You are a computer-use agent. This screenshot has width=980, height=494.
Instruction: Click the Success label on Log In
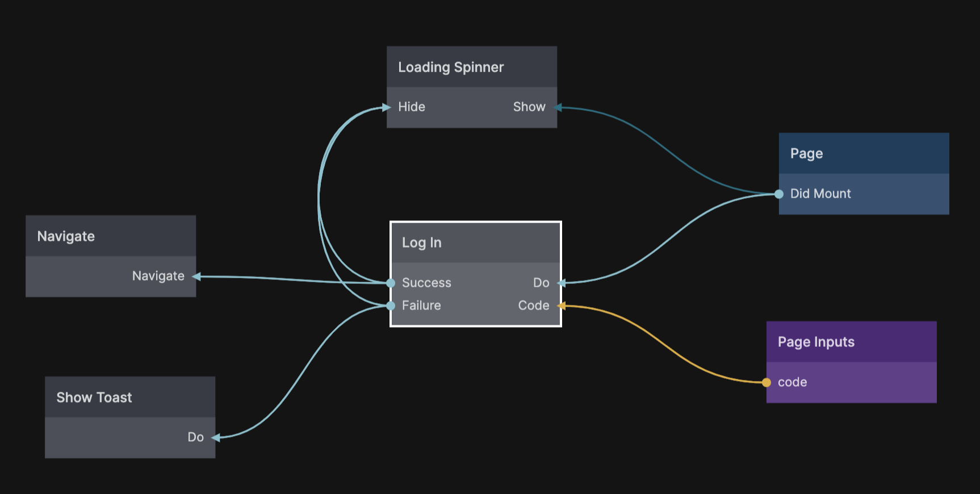(x=426, y=283)
